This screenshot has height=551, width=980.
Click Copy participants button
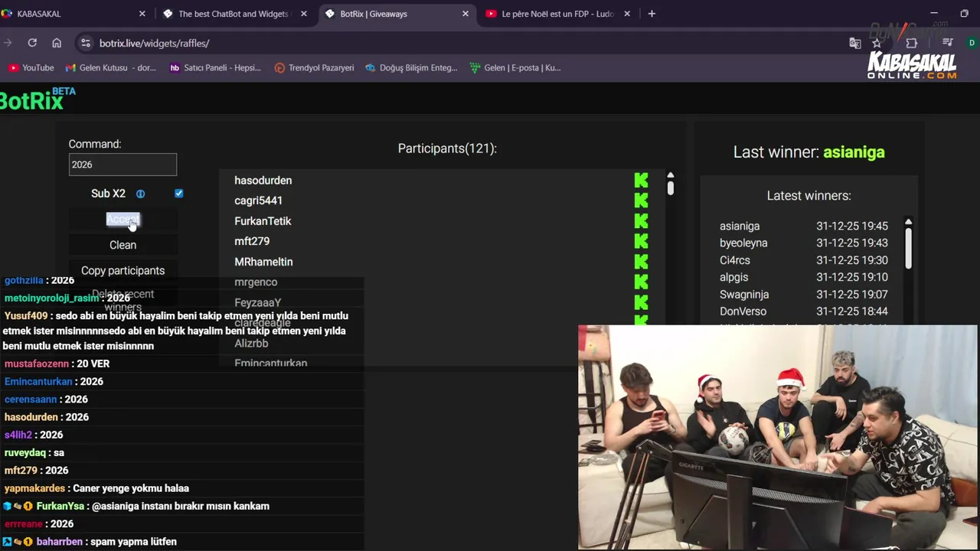click(122, 270)
